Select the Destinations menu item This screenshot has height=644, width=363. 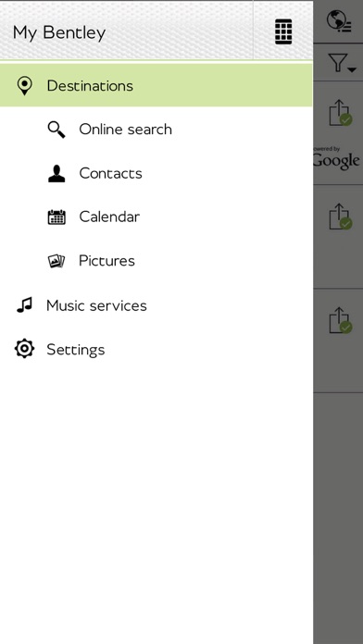(x=156, y=85)
